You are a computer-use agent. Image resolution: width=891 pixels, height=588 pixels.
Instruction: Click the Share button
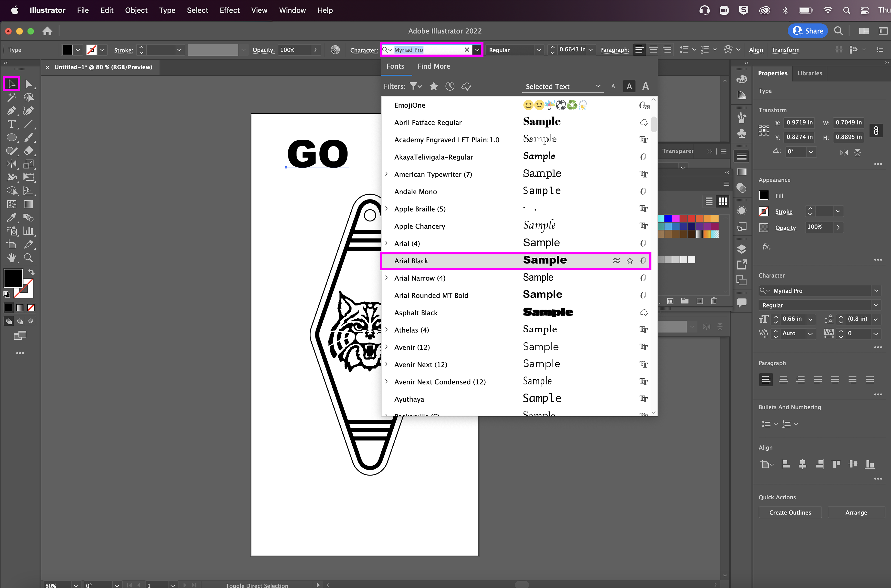tap(808, 31)
